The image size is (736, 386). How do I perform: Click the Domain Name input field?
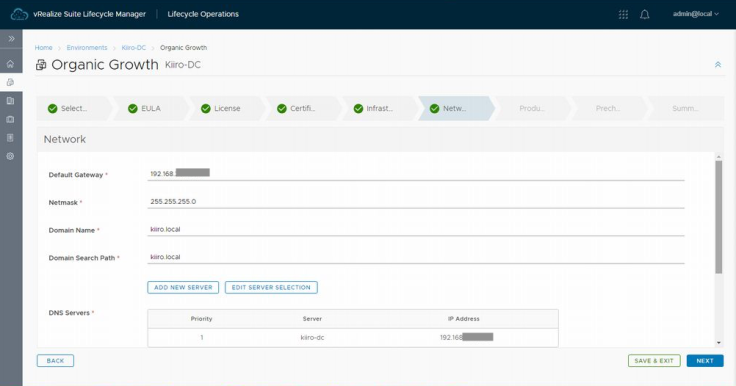click(x=415, y=229)
